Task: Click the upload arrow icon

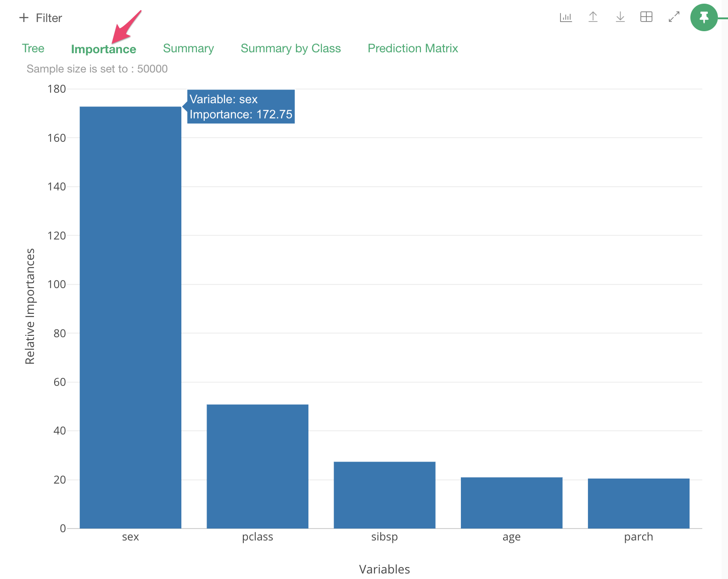Action: pyautogui.click(x=593, y=17)
